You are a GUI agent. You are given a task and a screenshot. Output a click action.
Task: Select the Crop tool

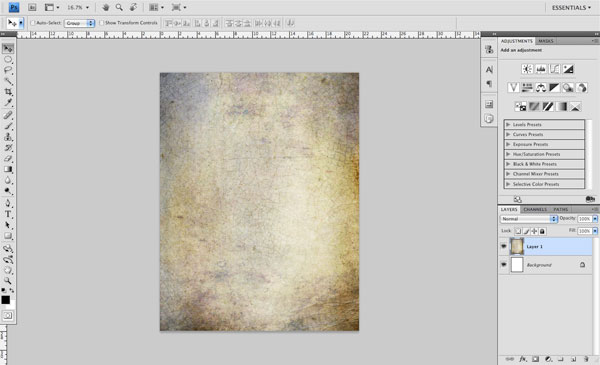pyautogui.click(x=8, y=92)
